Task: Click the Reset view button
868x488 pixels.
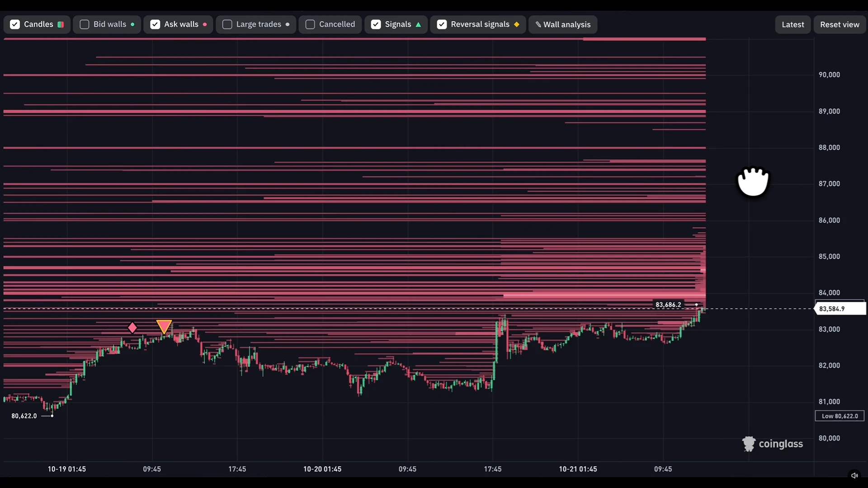Action: tap(840, 24)
